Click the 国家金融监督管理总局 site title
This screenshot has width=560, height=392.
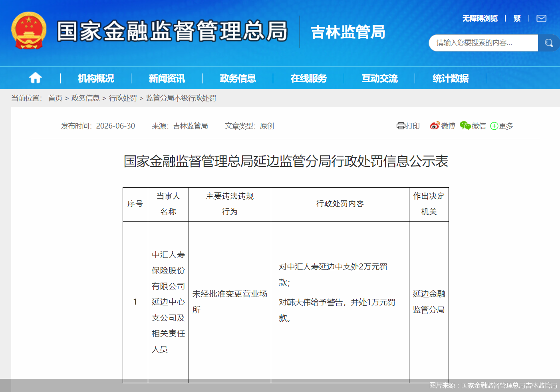[172, 31]
